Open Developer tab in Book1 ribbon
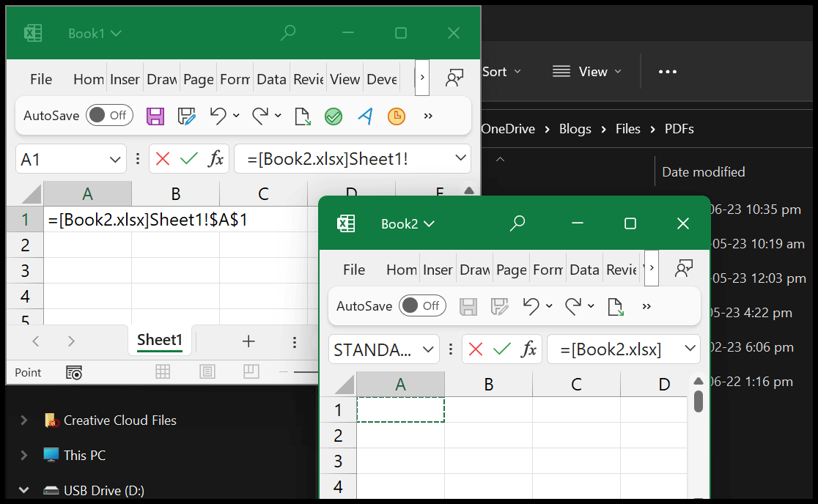 click(x=382, y=79)
